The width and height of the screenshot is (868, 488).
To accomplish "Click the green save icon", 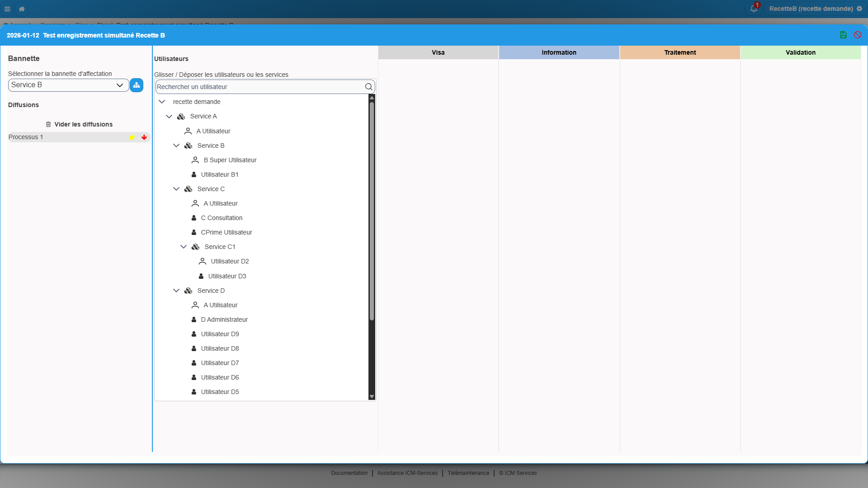I will click(x=843, y=35).
